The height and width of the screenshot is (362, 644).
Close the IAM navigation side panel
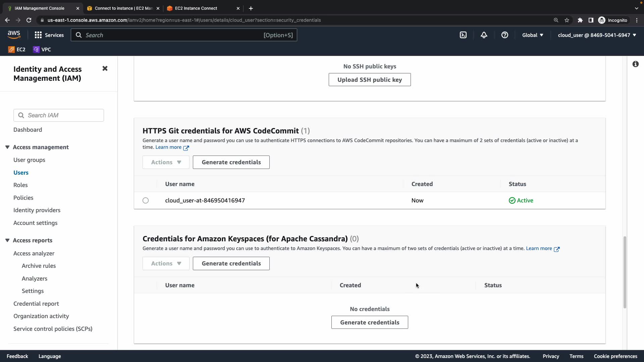click(105, 69)
